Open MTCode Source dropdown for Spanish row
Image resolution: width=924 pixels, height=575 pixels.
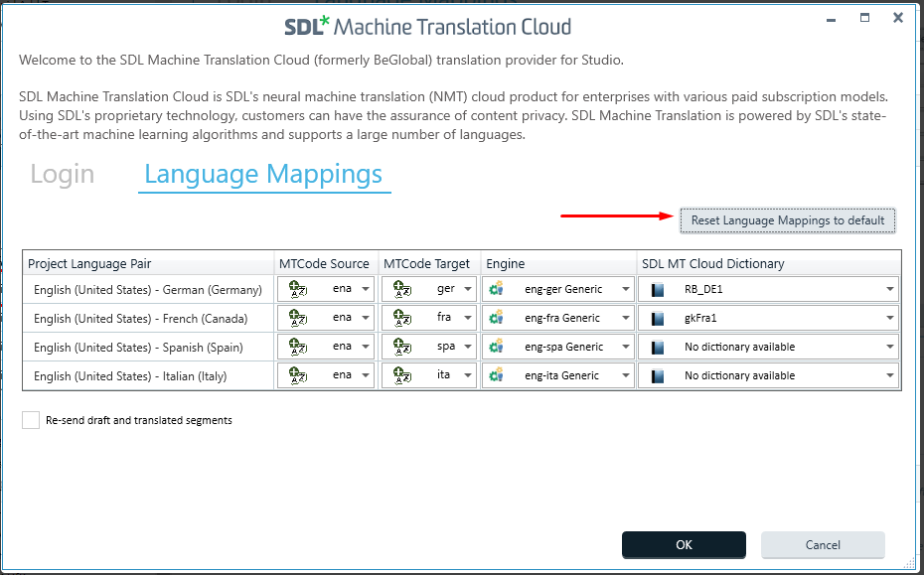click(x=366, y=347)
